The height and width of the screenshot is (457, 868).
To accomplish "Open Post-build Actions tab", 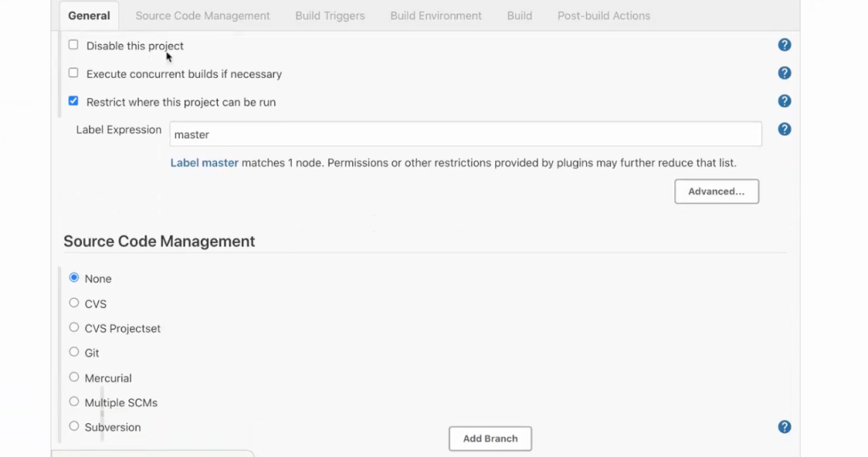I will [604, 15].
